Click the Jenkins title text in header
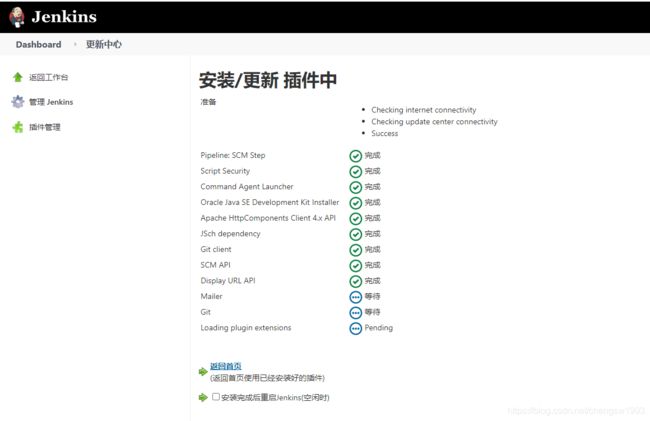 pos(64,17)
